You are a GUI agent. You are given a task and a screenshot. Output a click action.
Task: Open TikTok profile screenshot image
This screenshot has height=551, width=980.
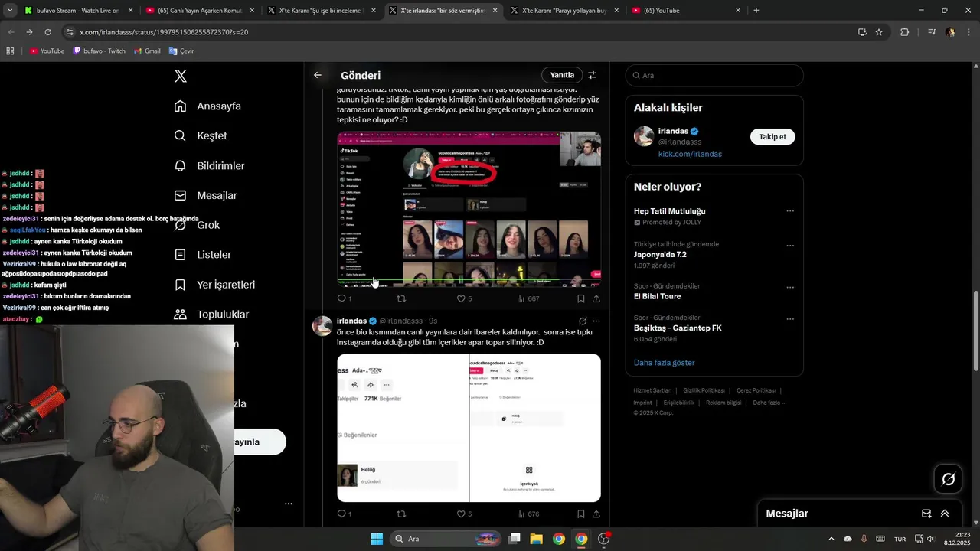pyautogui.click(x=469, y=209)
